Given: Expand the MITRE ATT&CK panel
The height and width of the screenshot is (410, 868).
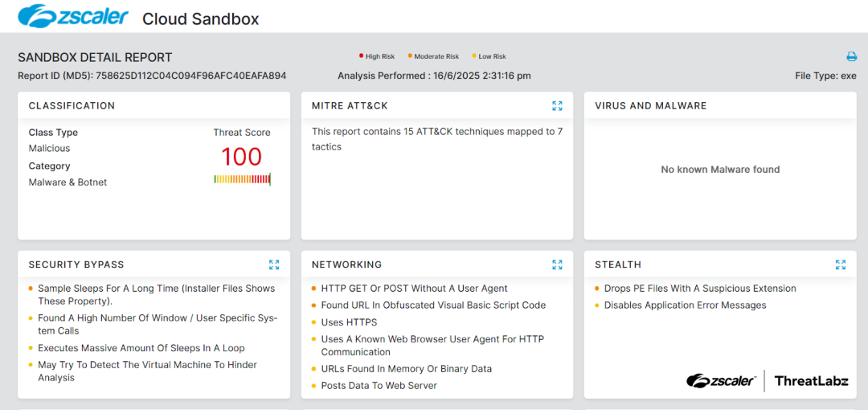Looking at the screenshot, I should click(x=557, y=105).
